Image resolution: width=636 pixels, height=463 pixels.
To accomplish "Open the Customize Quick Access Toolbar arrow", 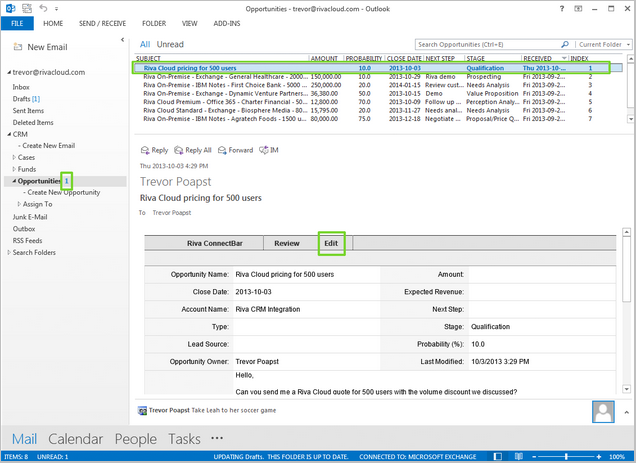I will [x=56, y=9].
